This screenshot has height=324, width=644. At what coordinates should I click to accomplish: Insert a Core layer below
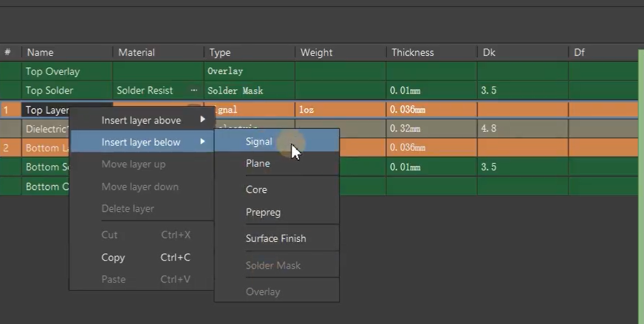tap(256, 190)
